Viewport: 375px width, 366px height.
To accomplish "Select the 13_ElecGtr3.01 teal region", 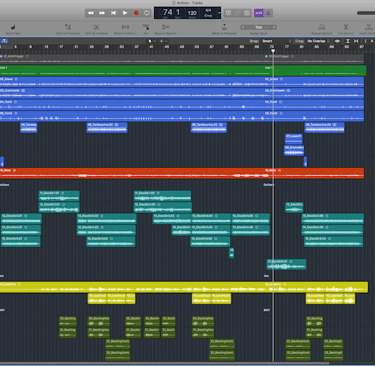I will (21, 219).
